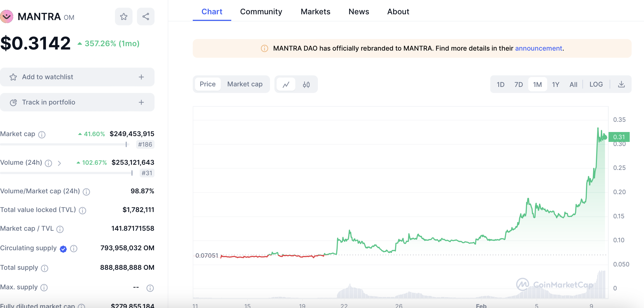The height and width of the screenshot is (308, 644).
Task: Click the star favorite icon beside MANTRA
Action: pyautogui.click(x=123, y=17)
